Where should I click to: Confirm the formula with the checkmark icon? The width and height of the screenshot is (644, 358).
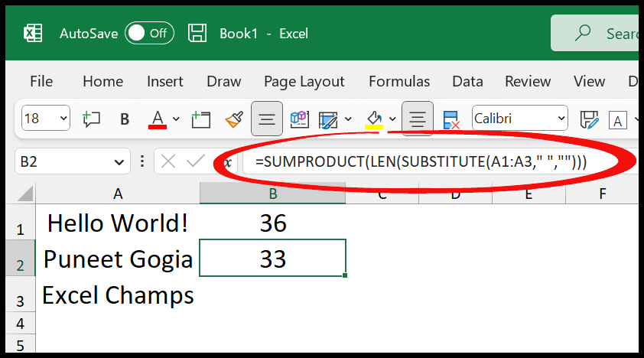pos(196,161)
